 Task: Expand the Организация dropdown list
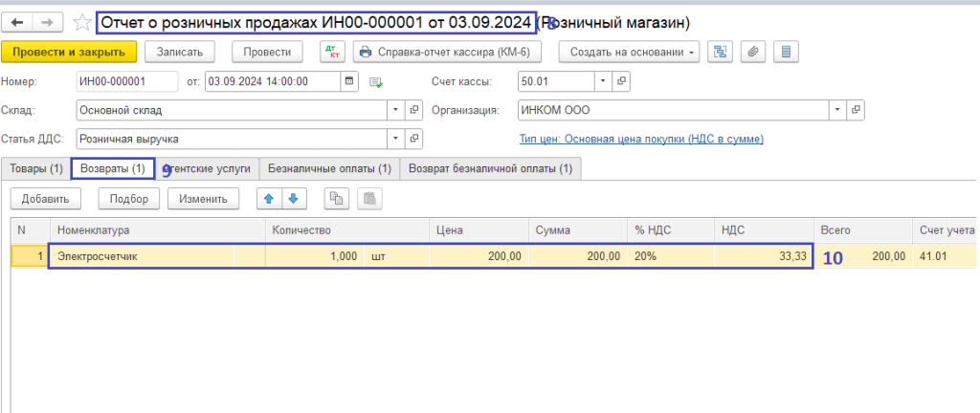click(838, 111)
